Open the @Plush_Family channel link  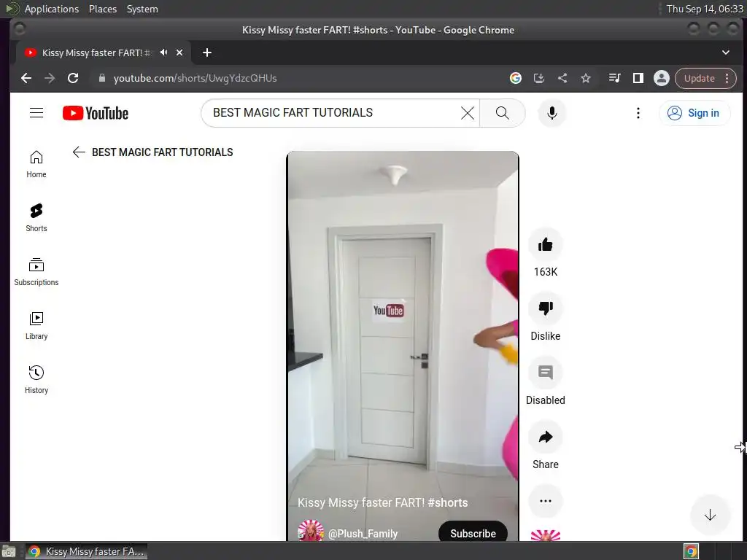[363, 534]
